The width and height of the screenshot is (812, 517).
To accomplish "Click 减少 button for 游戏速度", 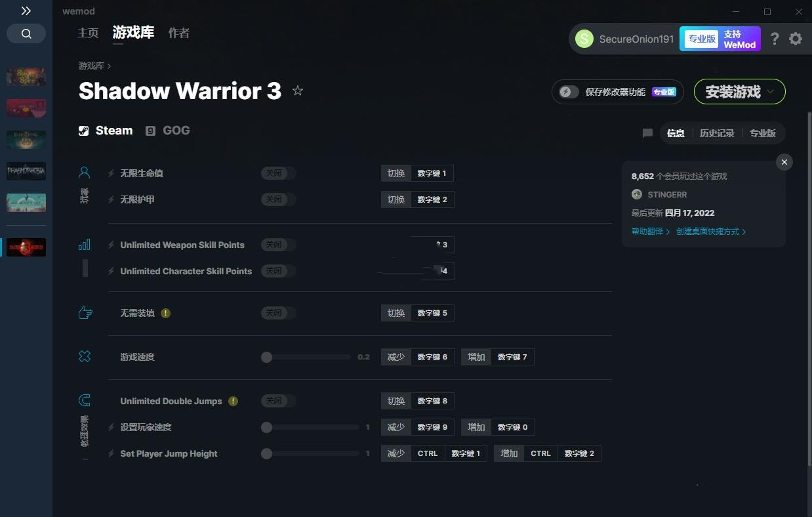I will (x=396, y=357).
